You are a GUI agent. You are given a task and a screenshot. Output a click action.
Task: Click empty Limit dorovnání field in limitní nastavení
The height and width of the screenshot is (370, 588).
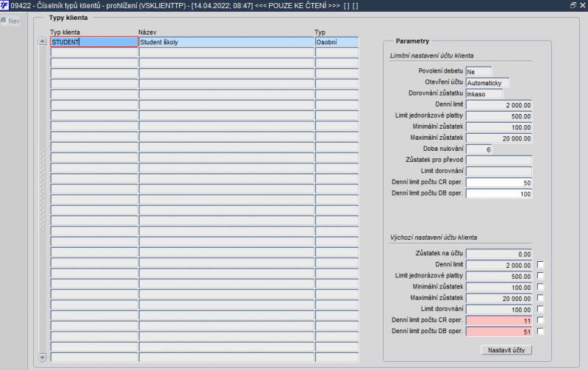point(499,171)
